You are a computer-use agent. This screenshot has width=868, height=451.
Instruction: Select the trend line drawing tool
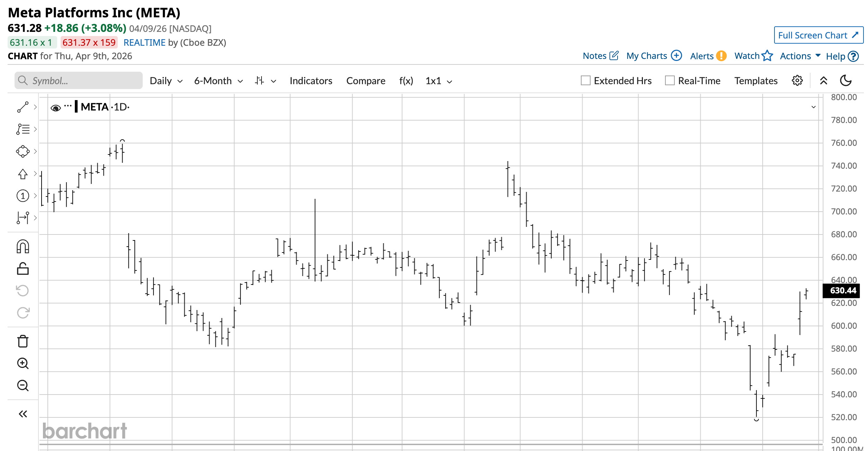(23, 107)
